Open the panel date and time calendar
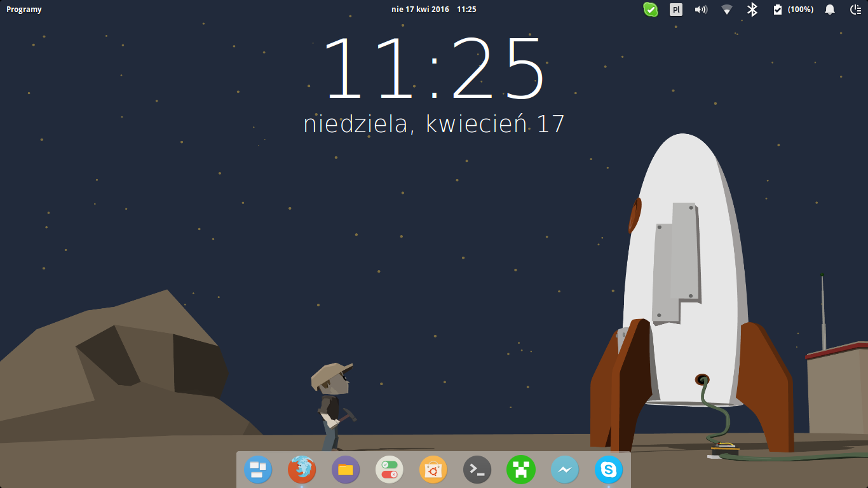This screenshot has width=868, height=488. tap(434, 10)
